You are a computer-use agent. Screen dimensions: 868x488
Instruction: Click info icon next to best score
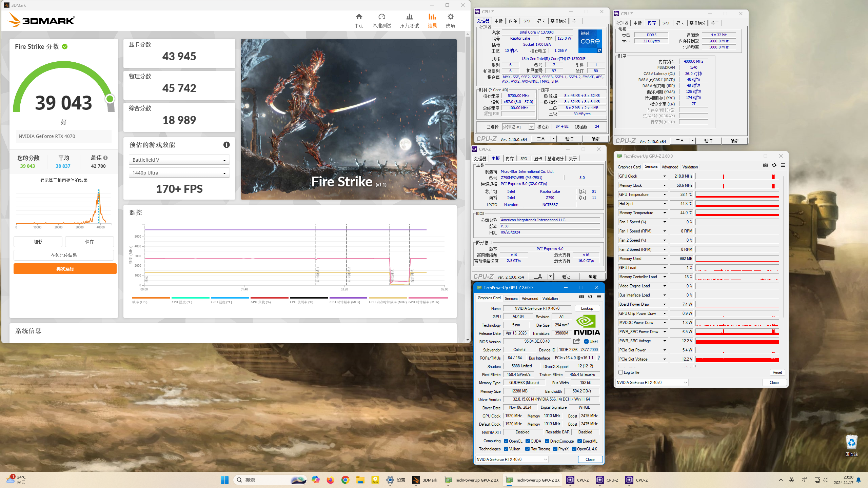[105, 158]
